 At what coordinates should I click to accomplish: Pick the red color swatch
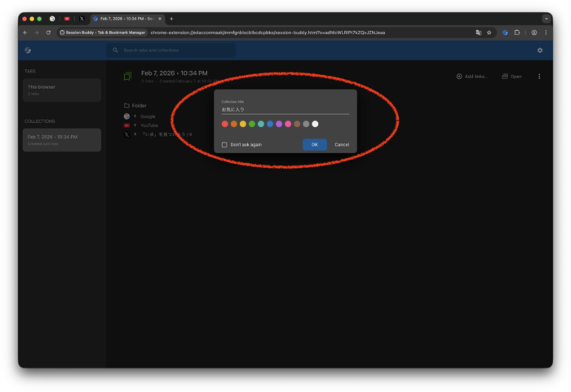pos(225,124)
